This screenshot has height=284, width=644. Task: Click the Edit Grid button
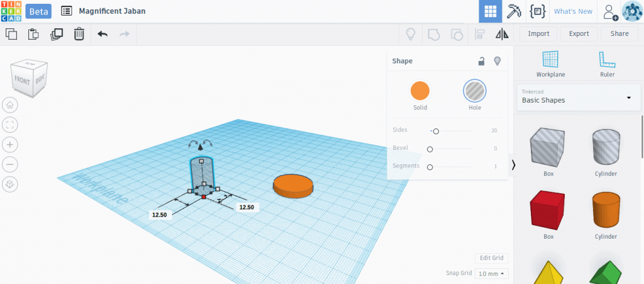tap(492, 258)
